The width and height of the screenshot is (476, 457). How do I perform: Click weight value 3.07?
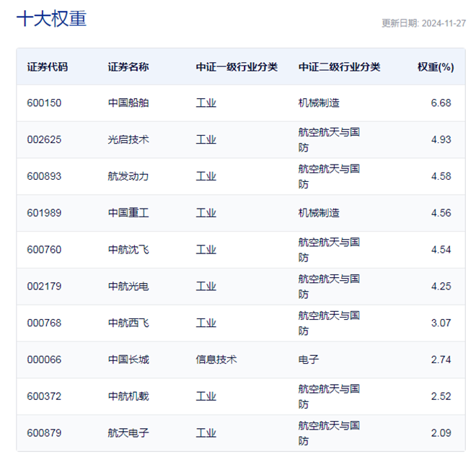441,323
